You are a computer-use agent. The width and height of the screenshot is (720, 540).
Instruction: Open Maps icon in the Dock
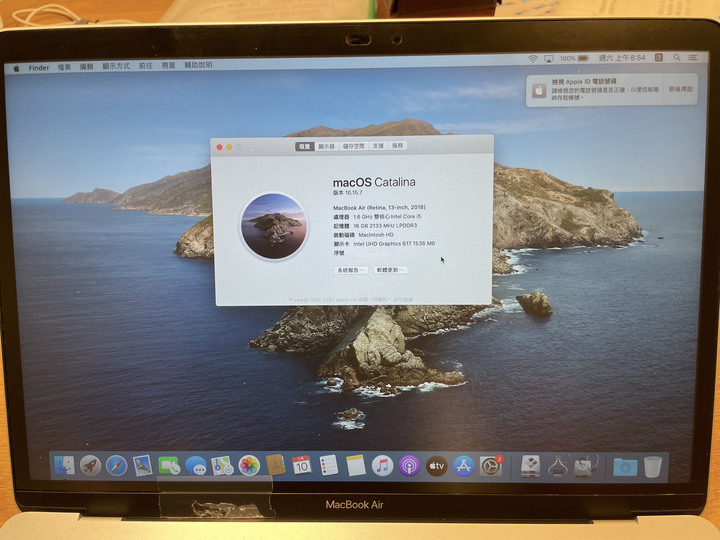(222, 466)
